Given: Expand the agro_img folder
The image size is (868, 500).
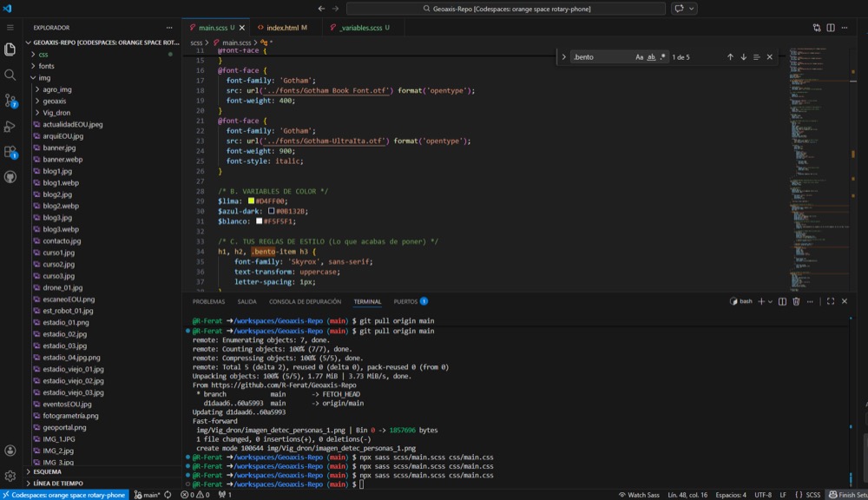Looking at the screenshot, I should coord(57,89).
